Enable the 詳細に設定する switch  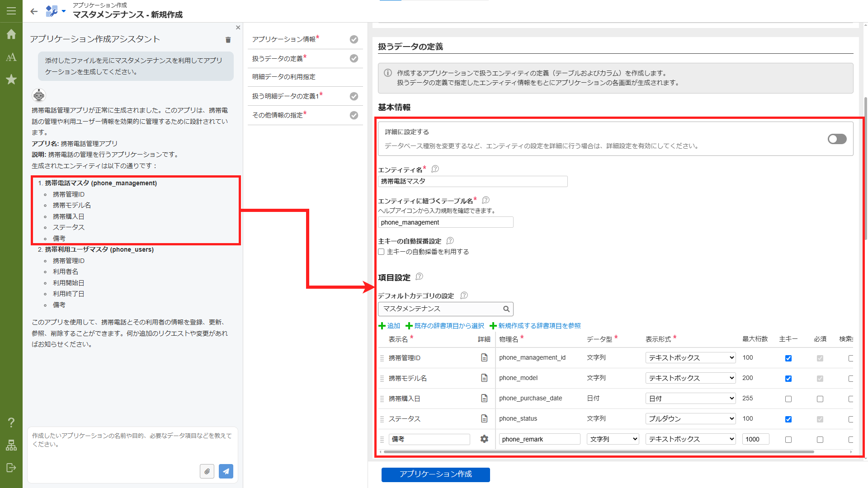click(x=837, y=139)
